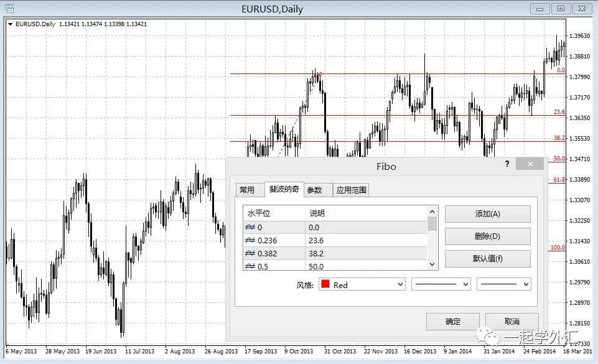Viewport: 598px width, 364px height.
Task: Click the 水平位 column header
Action: (x=274, y=213)
